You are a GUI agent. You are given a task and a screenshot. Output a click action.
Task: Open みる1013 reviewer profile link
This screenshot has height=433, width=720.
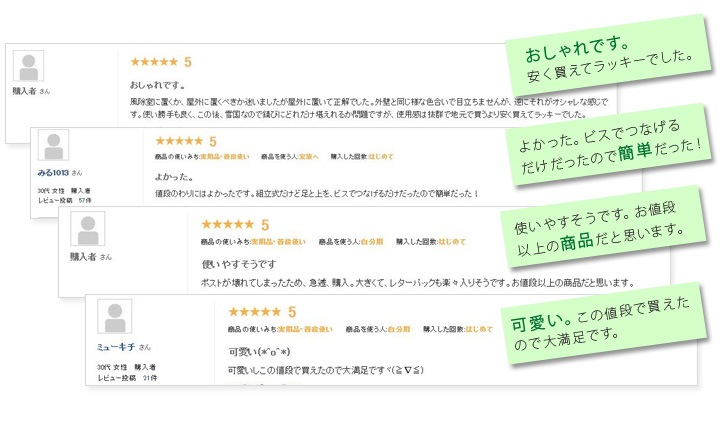(x=55, y=173)
